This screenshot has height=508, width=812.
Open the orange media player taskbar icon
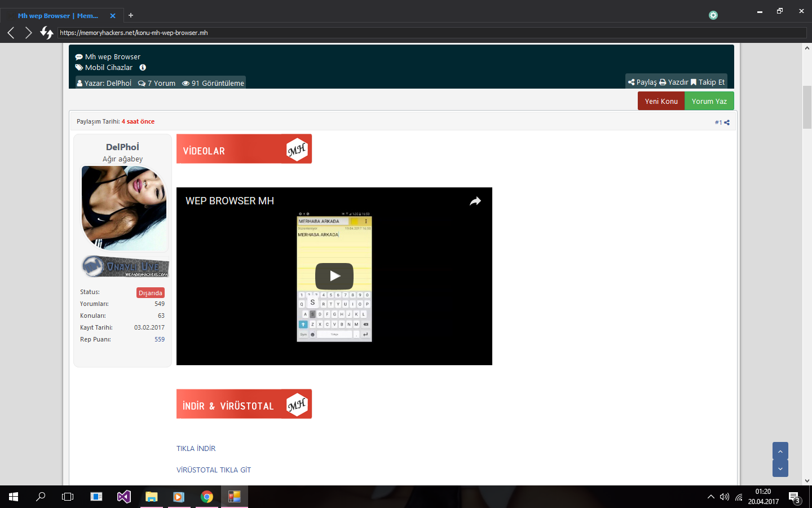(x=179, y=497)
